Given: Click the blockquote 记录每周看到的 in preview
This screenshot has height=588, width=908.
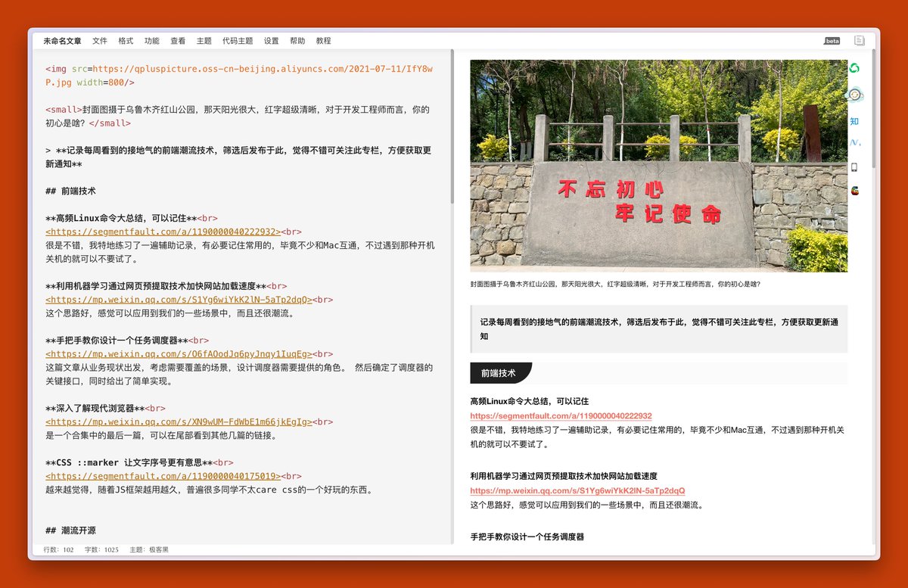Looking at the screenshot, I should [658, 329].
